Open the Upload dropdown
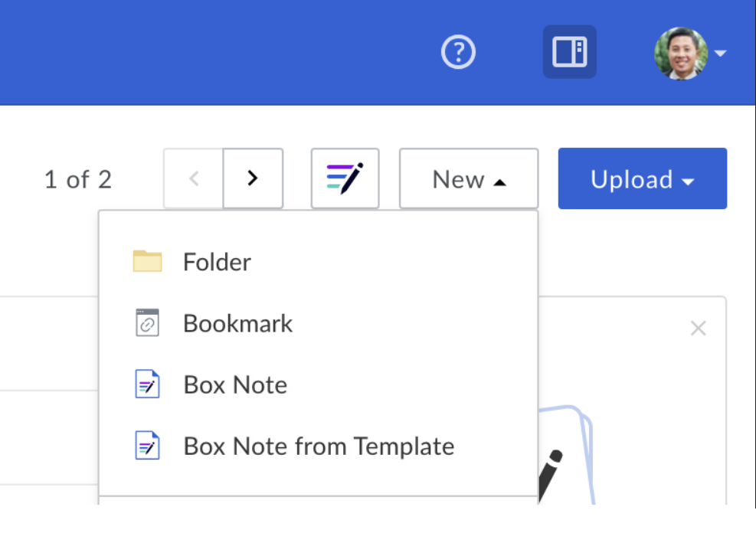Image resolution: width=756 pixels, height=556 pixels. pyautogui.click(x=642, y=178)
